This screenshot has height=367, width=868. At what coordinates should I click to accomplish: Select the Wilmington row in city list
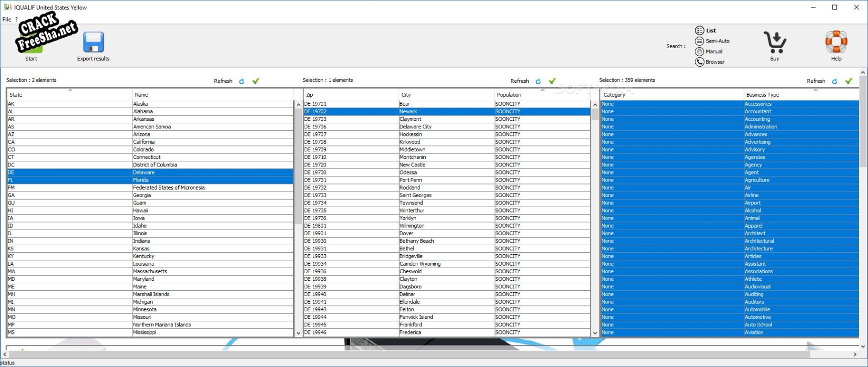[412, 226]
